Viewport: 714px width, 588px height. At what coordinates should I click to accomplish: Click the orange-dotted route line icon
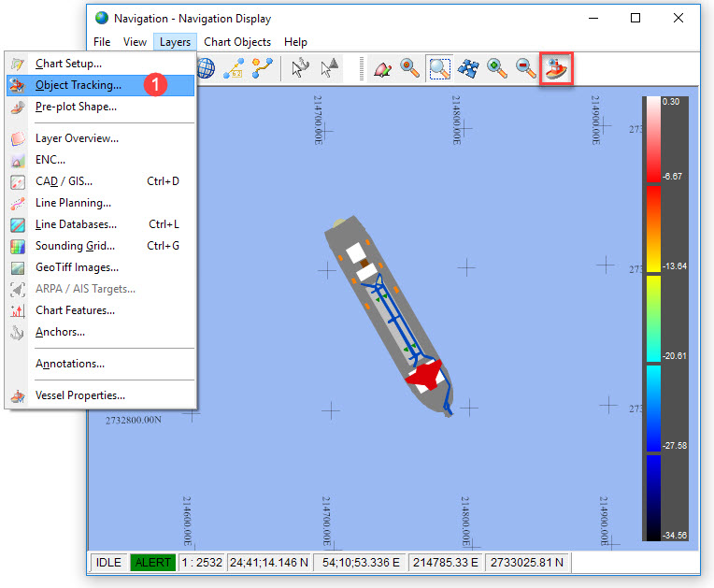pos(263,68)
